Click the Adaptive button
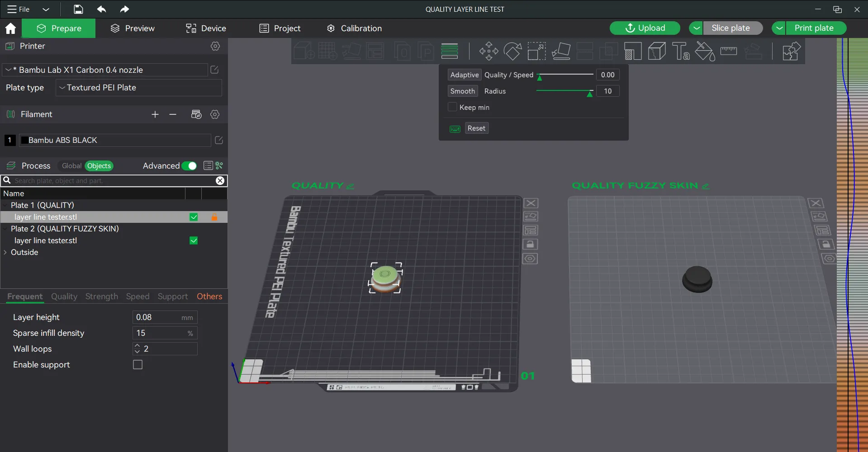Viewport: 868px width, 452px height. click(x=465, y=75)
